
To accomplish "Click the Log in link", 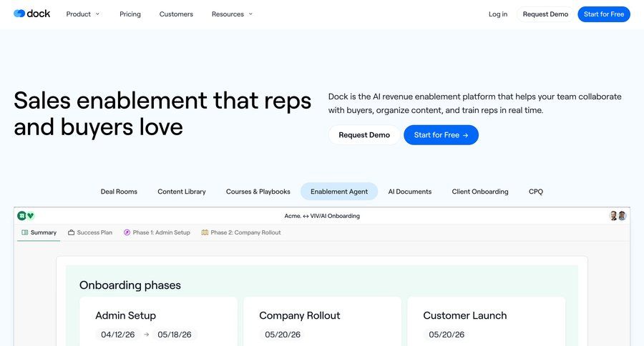I will 498,14.
